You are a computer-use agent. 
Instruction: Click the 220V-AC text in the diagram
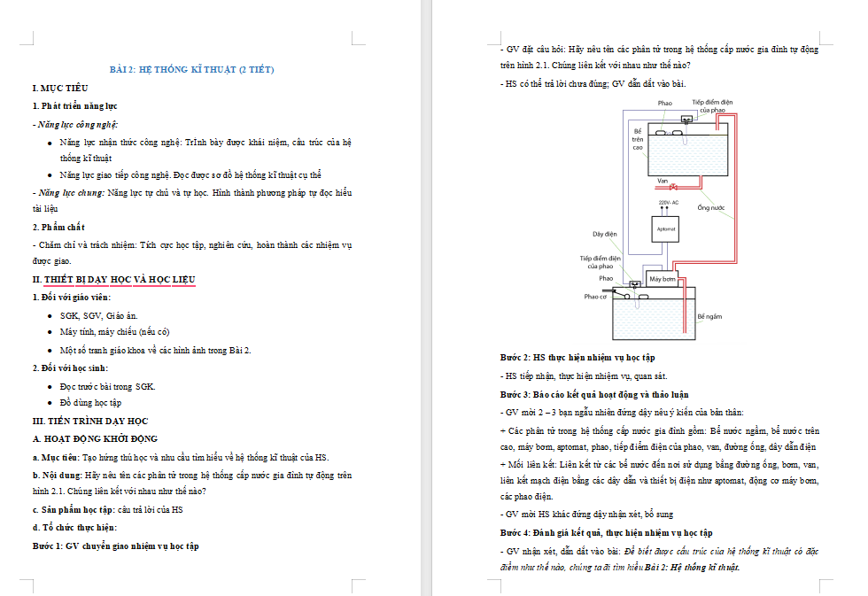pyautogui.click(x=669, y=203)
